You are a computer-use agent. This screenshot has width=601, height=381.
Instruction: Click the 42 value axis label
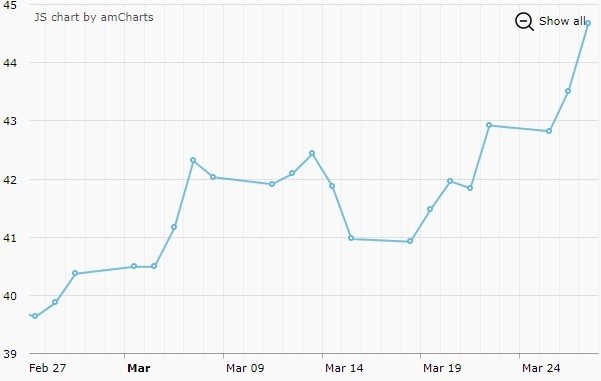coord(10,180)
